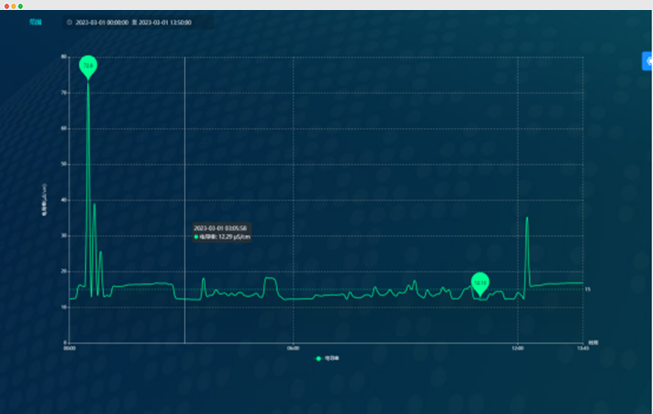Click the 06:00 x-axis tick label
Screen dimensions: 653x414
pyautogui.click(x=293, y=348)
